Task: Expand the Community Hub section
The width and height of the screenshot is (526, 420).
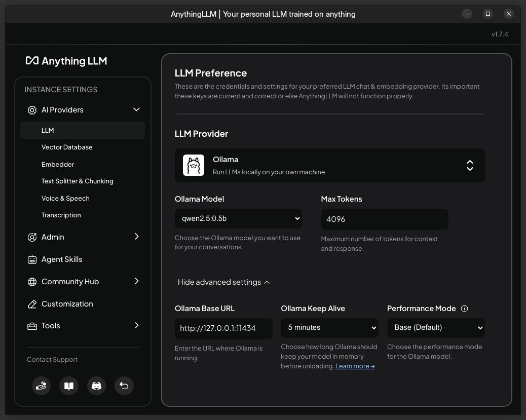Action: pyautogui.click(x=83, y=282)
